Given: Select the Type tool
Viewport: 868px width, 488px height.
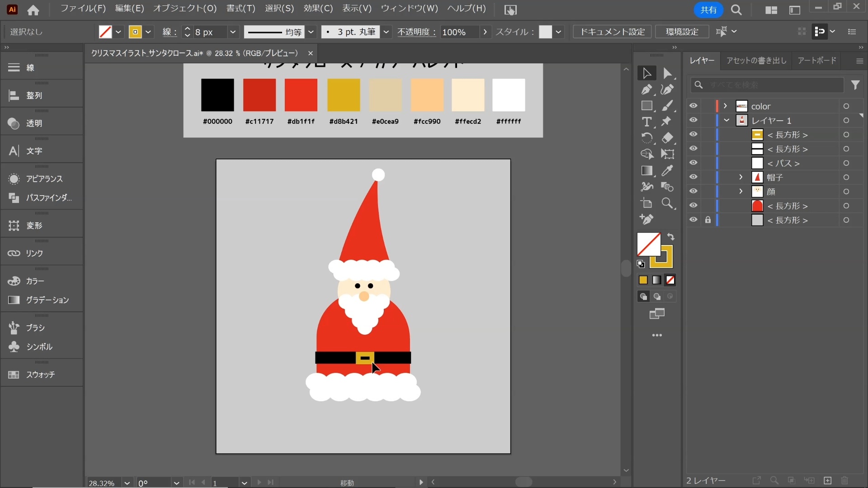Looking at the screenshot, I should tap(646, 122).
